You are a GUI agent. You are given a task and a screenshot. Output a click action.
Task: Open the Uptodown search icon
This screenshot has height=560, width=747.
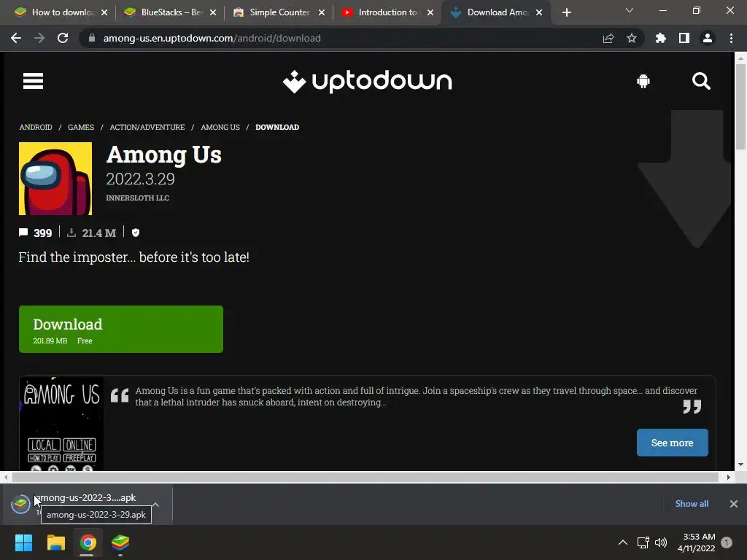click(x=701, y=81)
